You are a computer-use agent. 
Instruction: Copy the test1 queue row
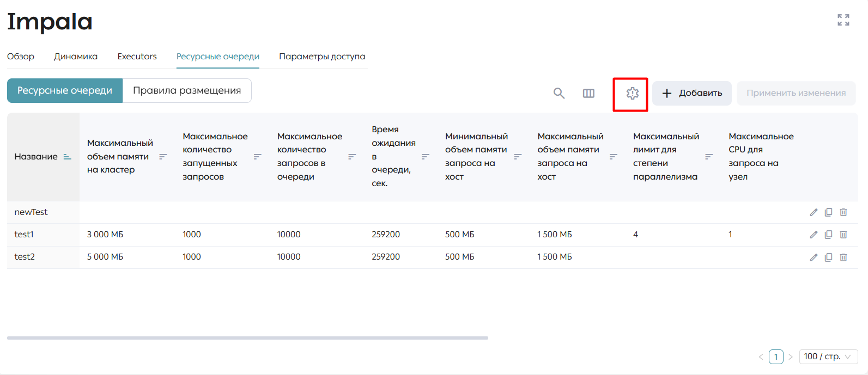point(828,235)
